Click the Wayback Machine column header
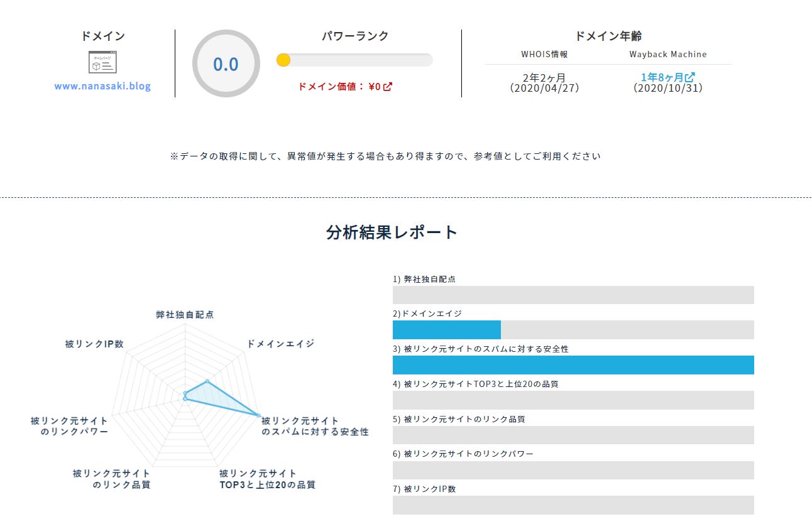The height and width of the screenshot is (529, 812). tap(668, 54)
